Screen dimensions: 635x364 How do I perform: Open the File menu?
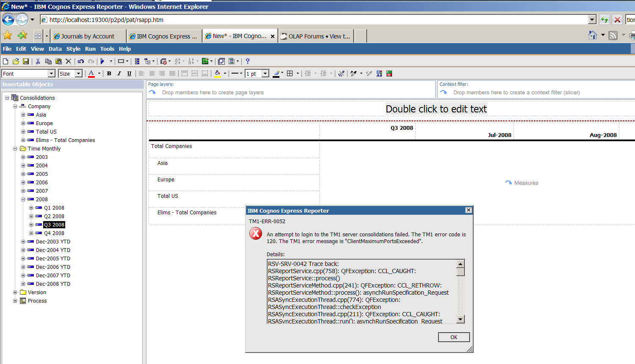pyautogui.click(x=7, y=49)
